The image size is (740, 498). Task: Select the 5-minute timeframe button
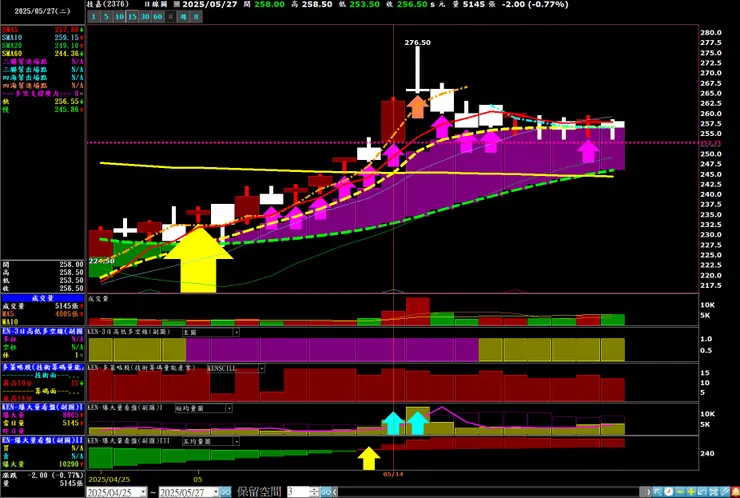click(106, 17)
